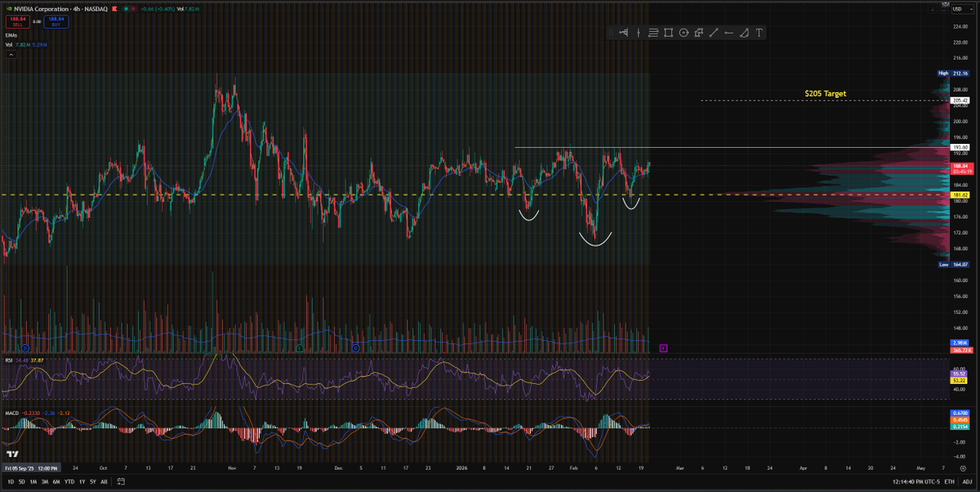Select the trend line tool
980x492 pixels.
point(714,33)
